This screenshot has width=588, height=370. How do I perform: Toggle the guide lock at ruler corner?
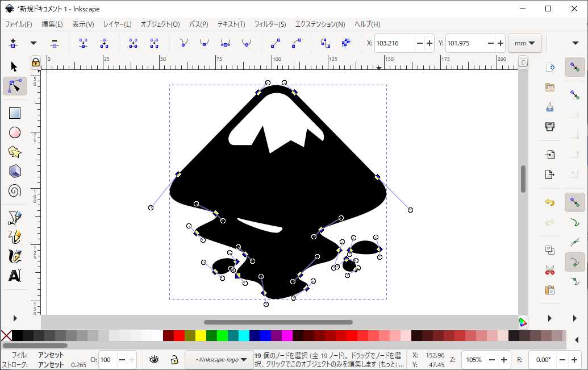(36, 63)
